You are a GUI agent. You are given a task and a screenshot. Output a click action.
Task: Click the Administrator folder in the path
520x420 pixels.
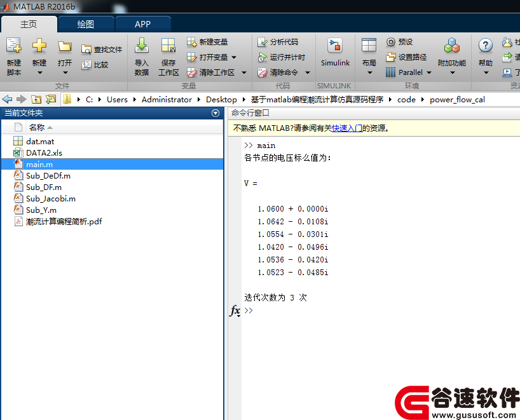pyautogui.click(x=167, y=100)
